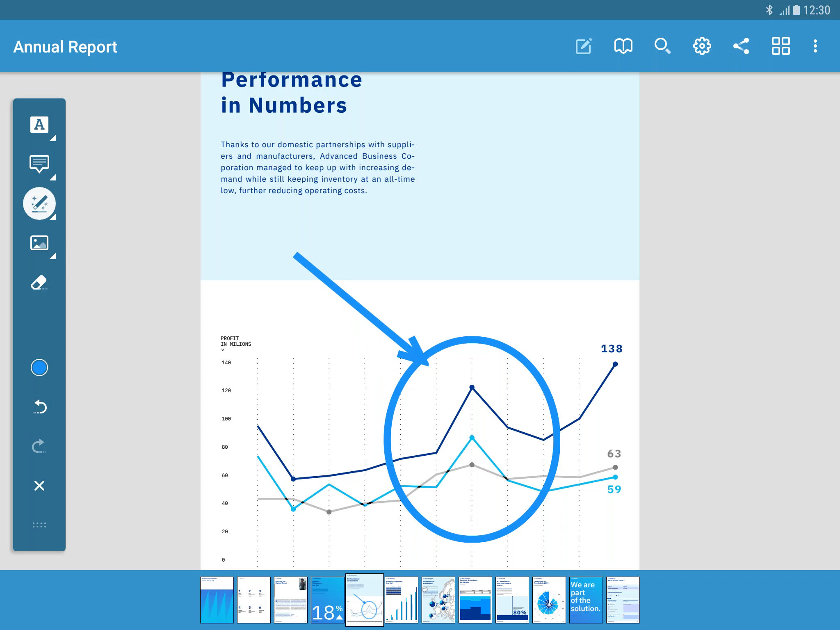Open the three-dot overflow menu
Image resolution: width=840 pixels, height=630 pixels.
tap(815, 46)
